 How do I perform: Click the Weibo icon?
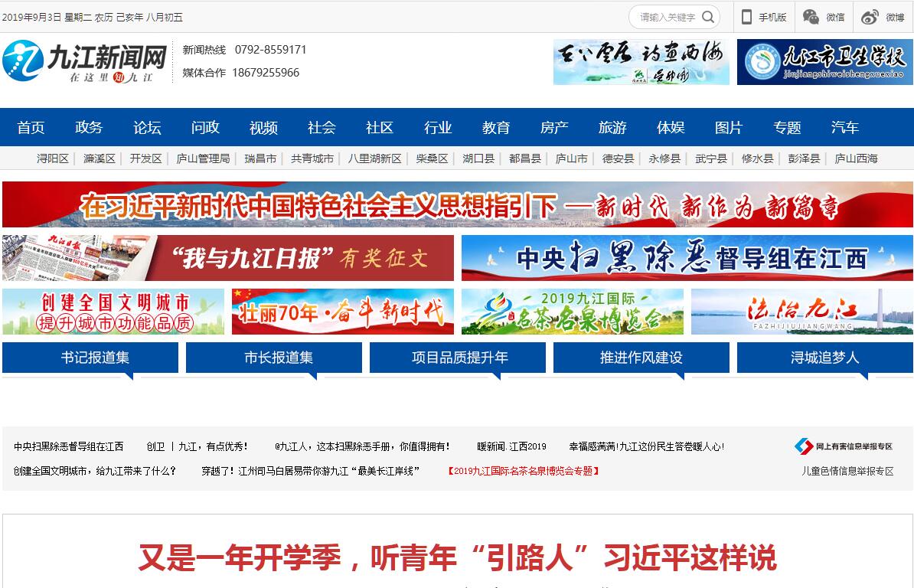870,17
